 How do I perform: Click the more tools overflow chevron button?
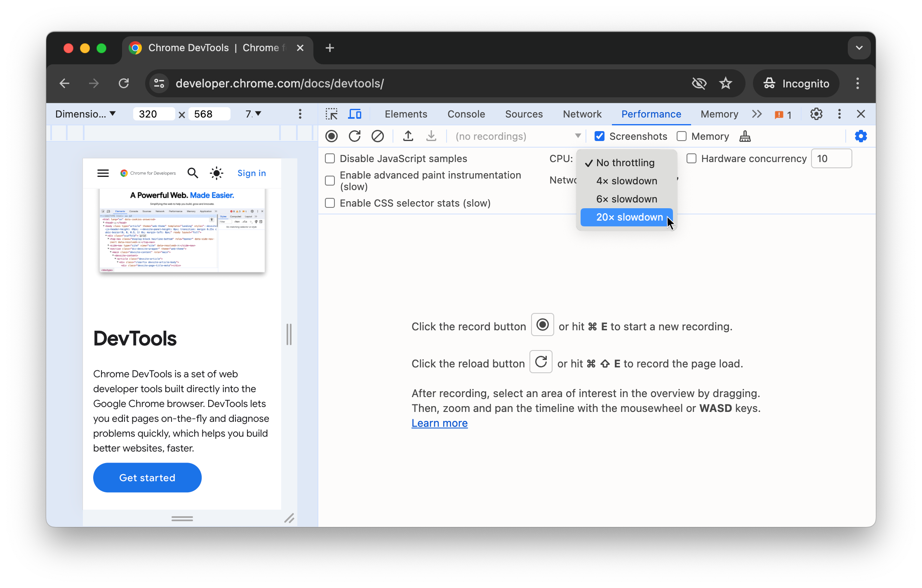pos(757,113)
